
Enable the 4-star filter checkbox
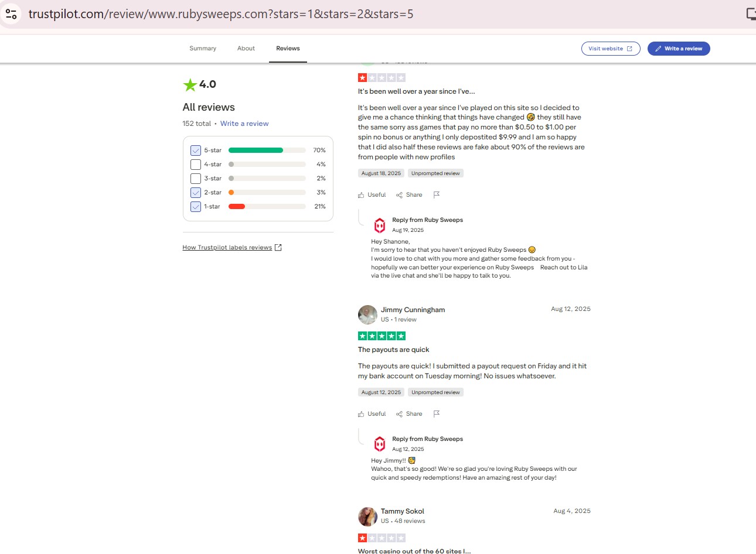coord(196,165)
